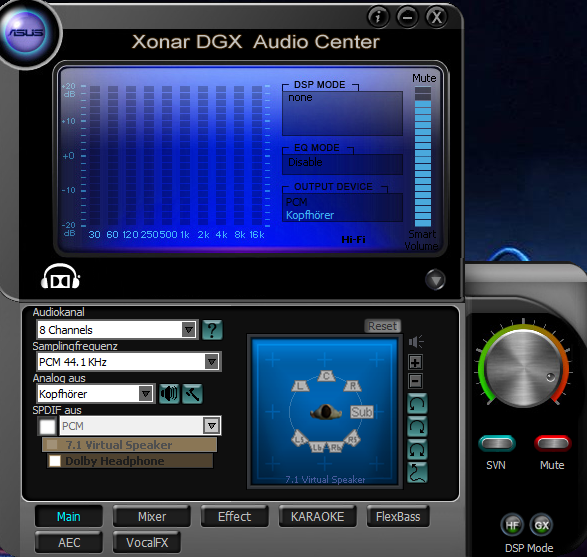Viewport: 587px width, 557px height.
Task: Click the DSP MODE none box
Action: tap(343, 113)
